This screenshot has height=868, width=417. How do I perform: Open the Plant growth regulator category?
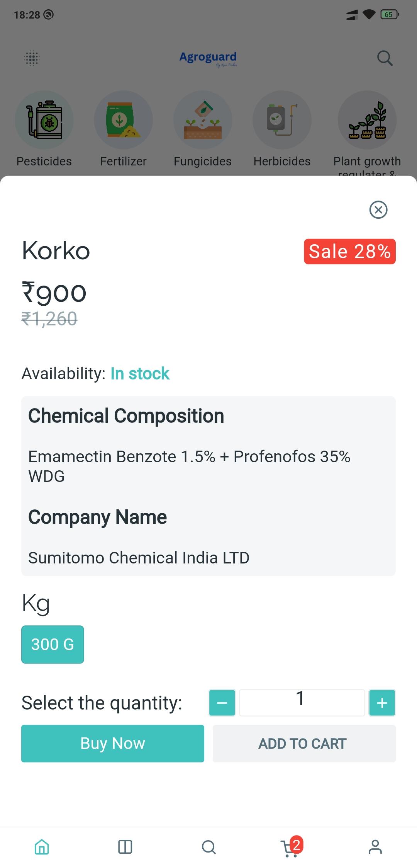point(367,120)
